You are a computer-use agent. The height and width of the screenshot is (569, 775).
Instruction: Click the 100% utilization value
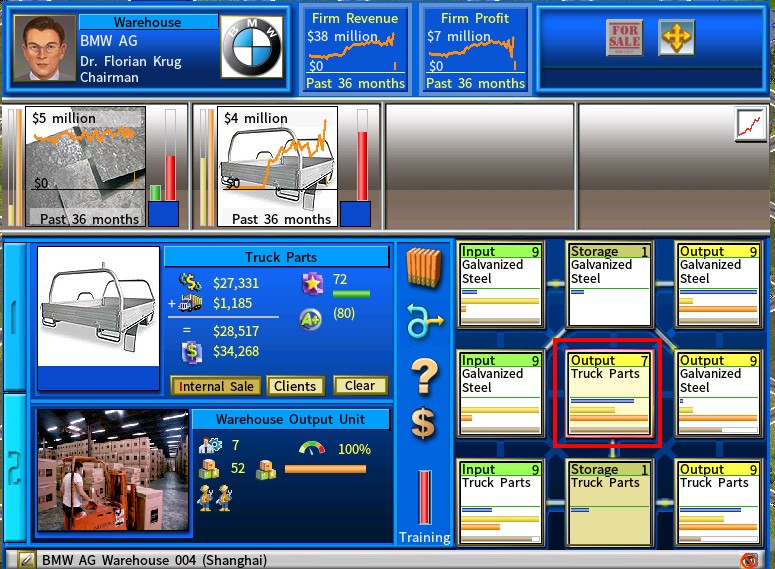tap(354, 449)
